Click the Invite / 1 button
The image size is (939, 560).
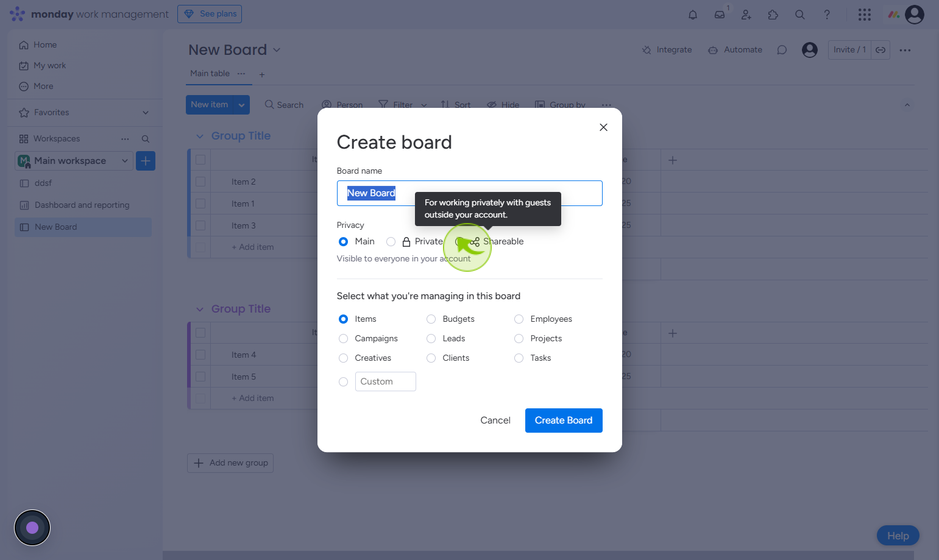tap(849, 50)
